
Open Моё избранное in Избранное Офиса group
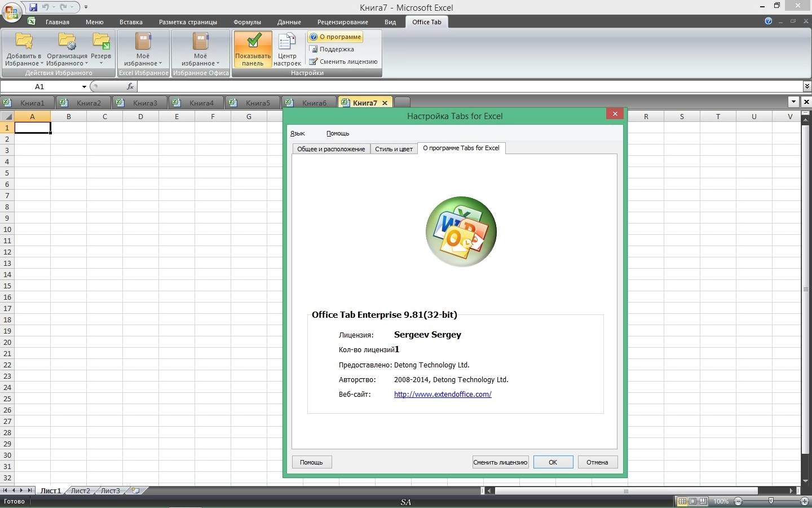(x=201, y=49)
